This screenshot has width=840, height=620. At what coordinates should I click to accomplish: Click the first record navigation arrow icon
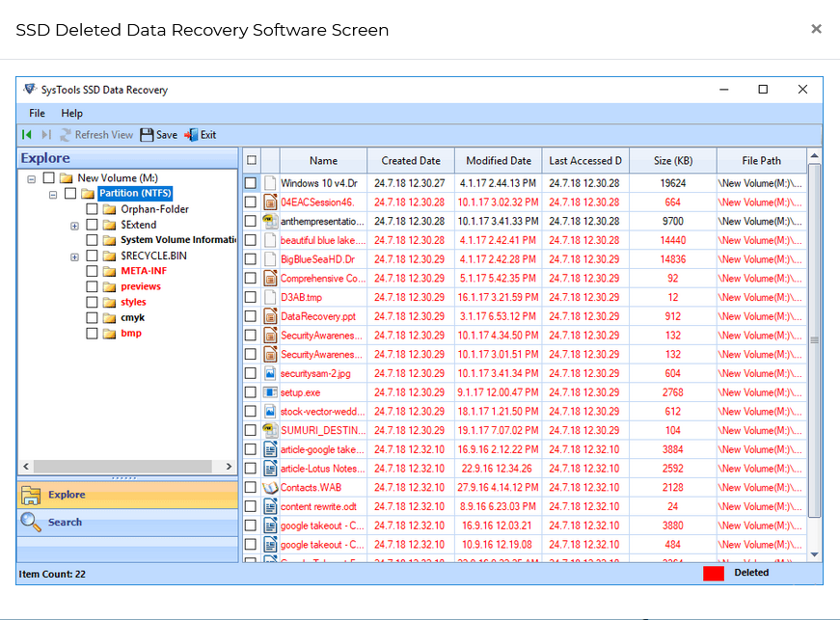(26, 135)
